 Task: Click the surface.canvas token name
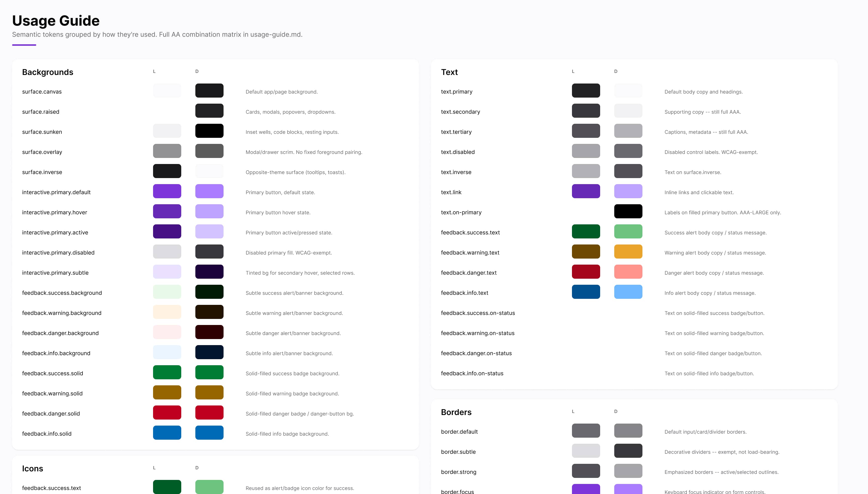[42, 92]
